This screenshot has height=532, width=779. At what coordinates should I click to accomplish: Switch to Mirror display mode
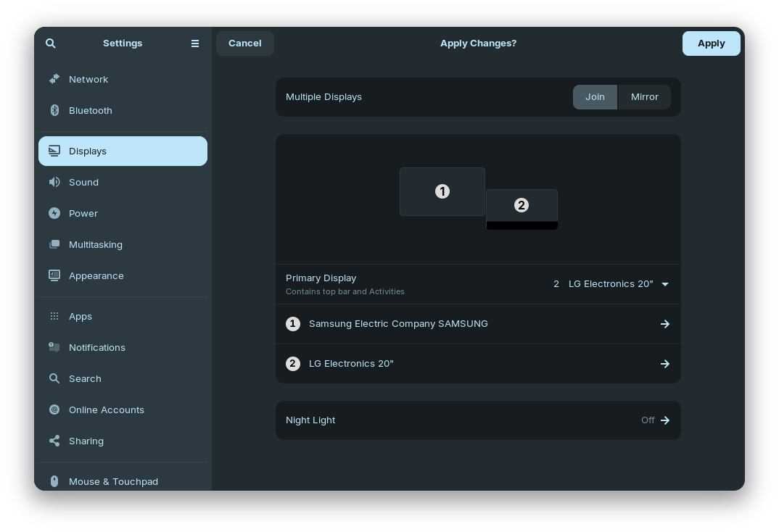pos(644,97)
